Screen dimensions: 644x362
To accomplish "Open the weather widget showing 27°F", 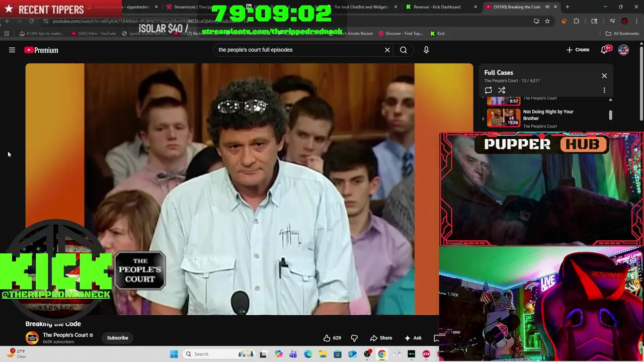I will tap(16, 354).
